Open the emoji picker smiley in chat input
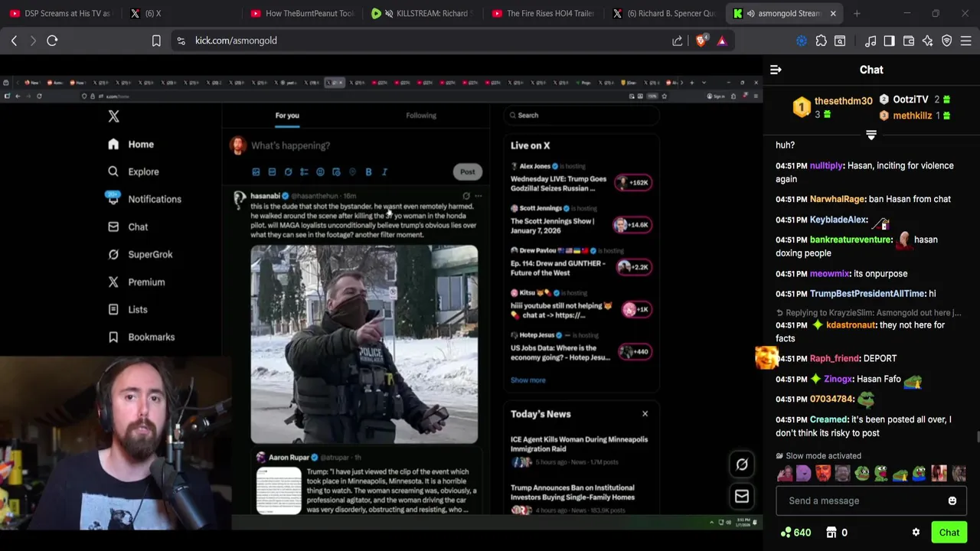This screenshot has height=551, width=980. [952, 500]
